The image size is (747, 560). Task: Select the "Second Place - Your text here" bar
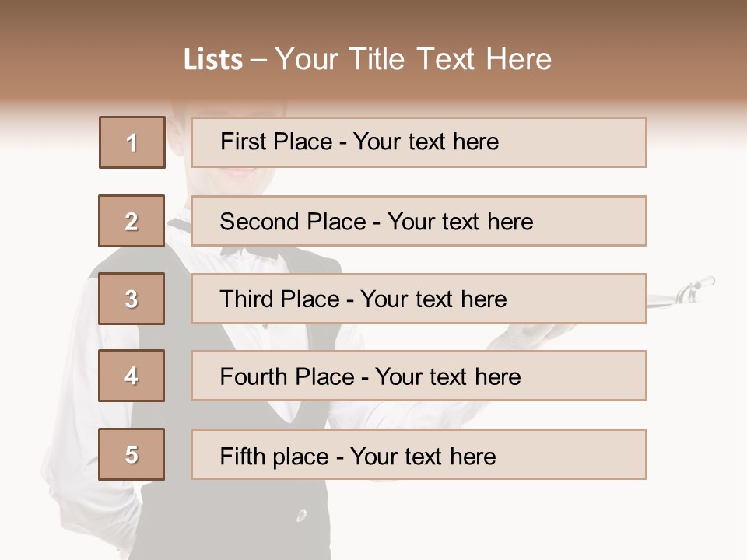click(419, 221)
